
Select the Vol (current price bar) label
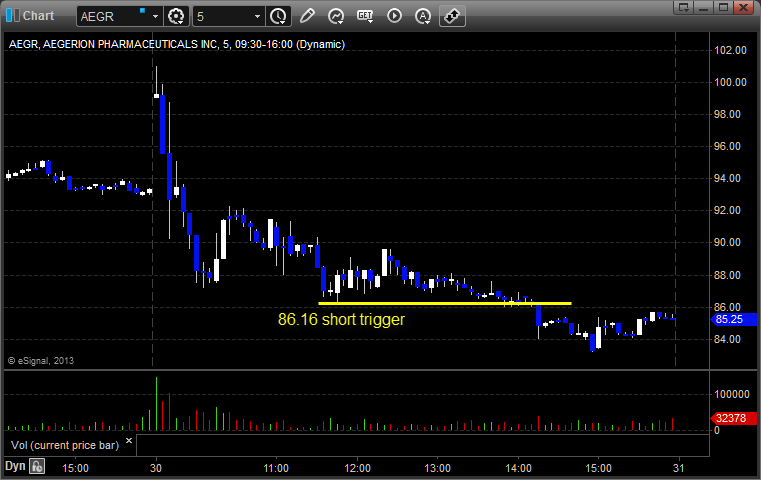tap(65, 445)
